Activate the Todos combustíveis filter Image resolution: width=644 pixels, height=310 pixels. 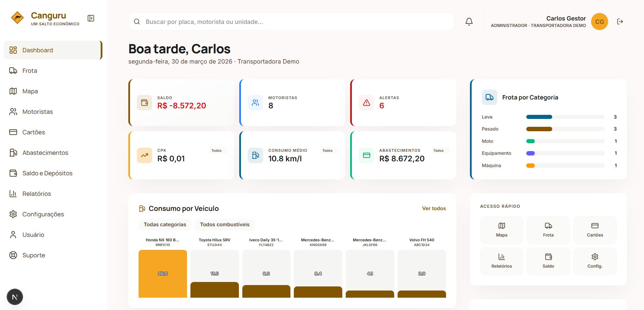coord(225,225)
